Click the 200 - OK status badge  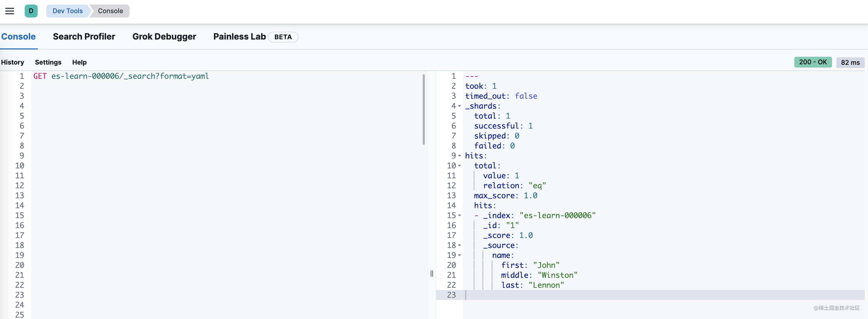point(813,62)
